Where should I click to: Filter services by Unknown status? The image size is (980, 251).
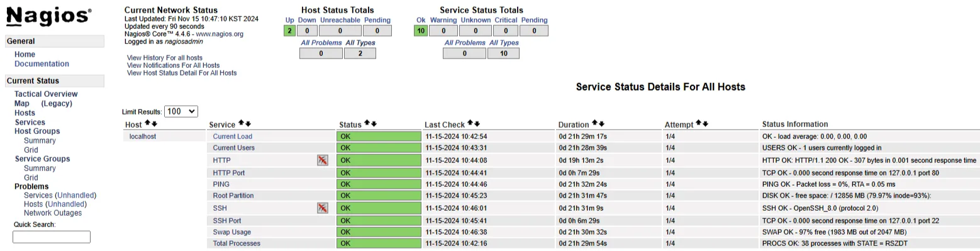pyautogui.click(x=476, y=20)
